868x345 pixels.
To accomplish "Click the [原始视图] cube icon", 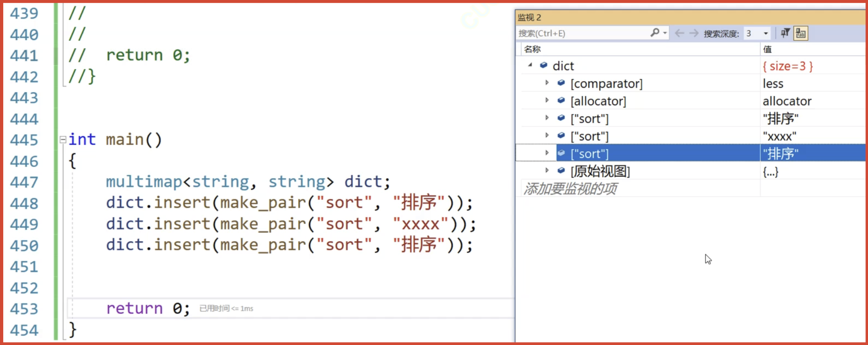I will 561,170.
